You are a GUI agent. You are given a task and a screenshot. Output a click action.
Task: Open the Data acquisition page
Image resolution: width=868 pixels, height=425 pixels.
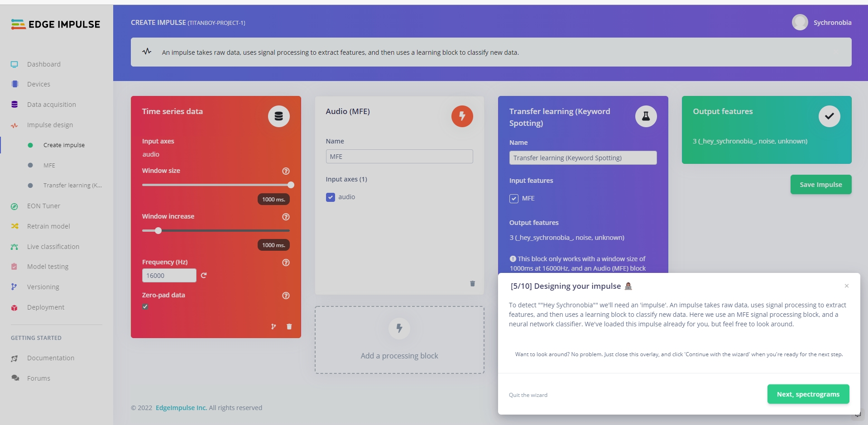click(51, 105)
